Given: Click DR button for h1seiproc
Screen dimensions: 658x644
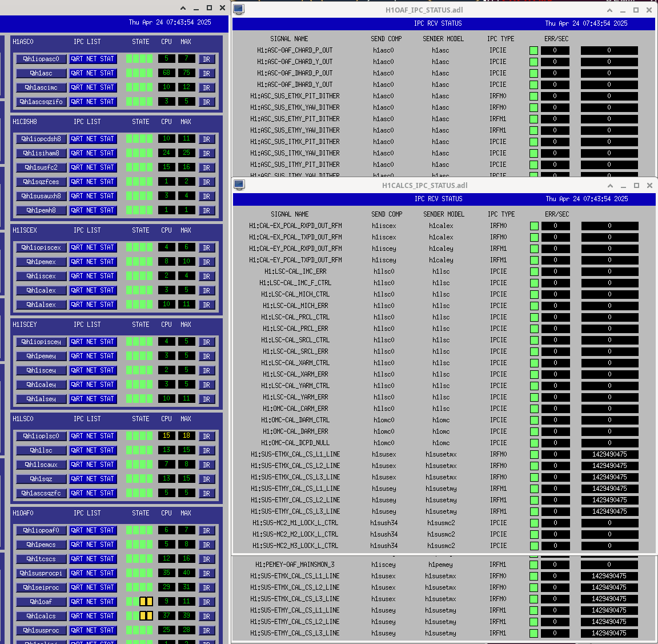Looking at the screenshot, I should (206, 588).
